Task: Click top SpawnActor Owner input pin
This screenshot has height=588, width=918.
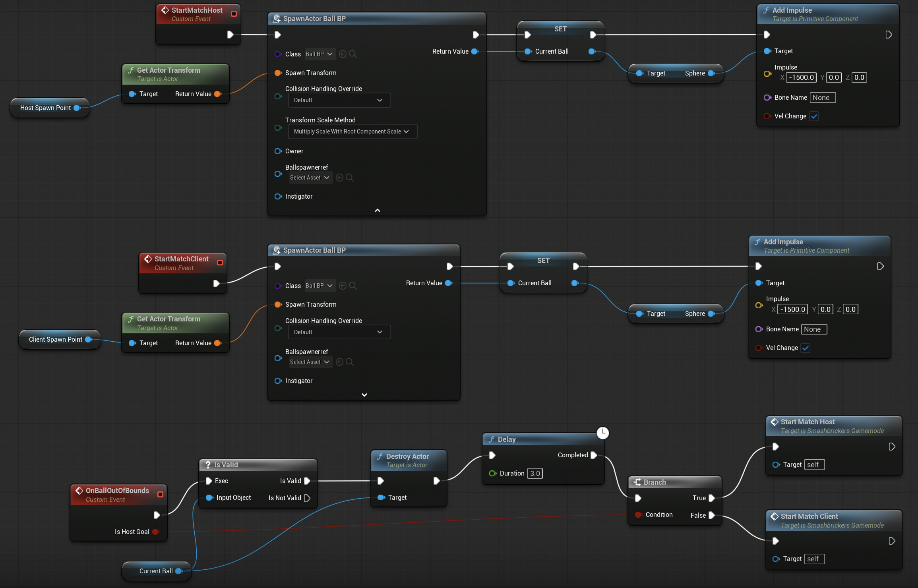Action: (278, 151)
